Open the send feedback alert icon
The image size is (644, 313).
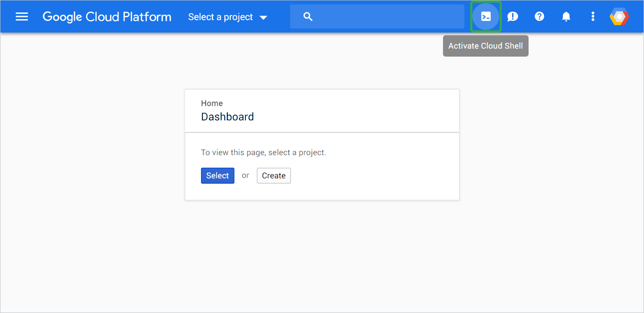(x=513, y=17)
